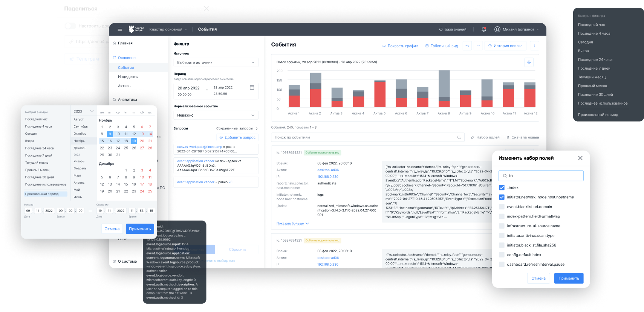Viewport: 644px width, 312px height.
Task: Click the Add query button
Action: (x=237, y=138)
